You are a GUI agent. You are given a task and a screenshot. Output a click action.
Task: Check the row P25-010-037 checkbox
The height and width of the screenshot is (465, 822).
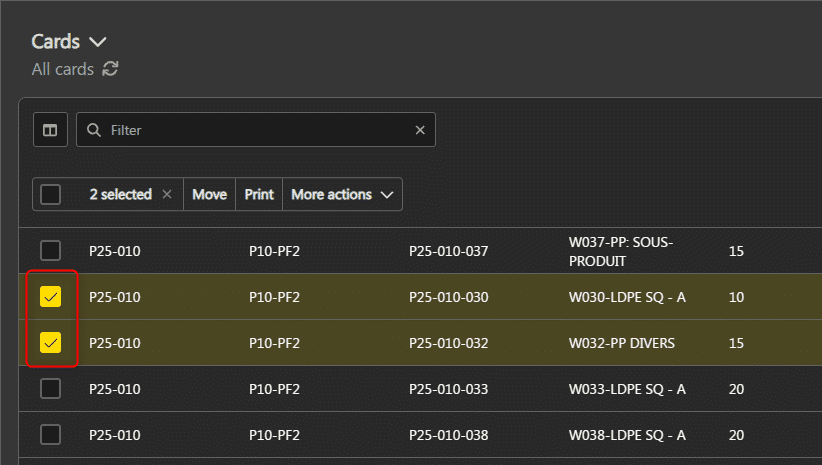51,251
